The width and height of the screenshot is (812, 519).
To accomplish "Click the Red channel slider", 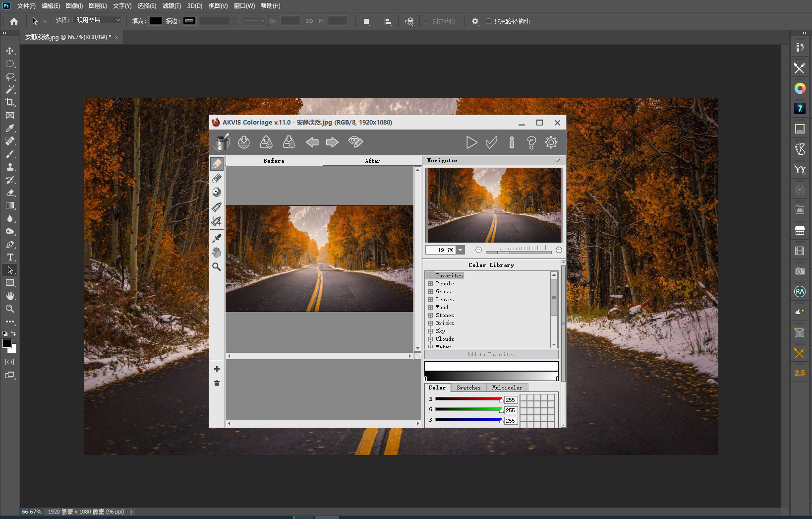I will click(x=469, y=399).
